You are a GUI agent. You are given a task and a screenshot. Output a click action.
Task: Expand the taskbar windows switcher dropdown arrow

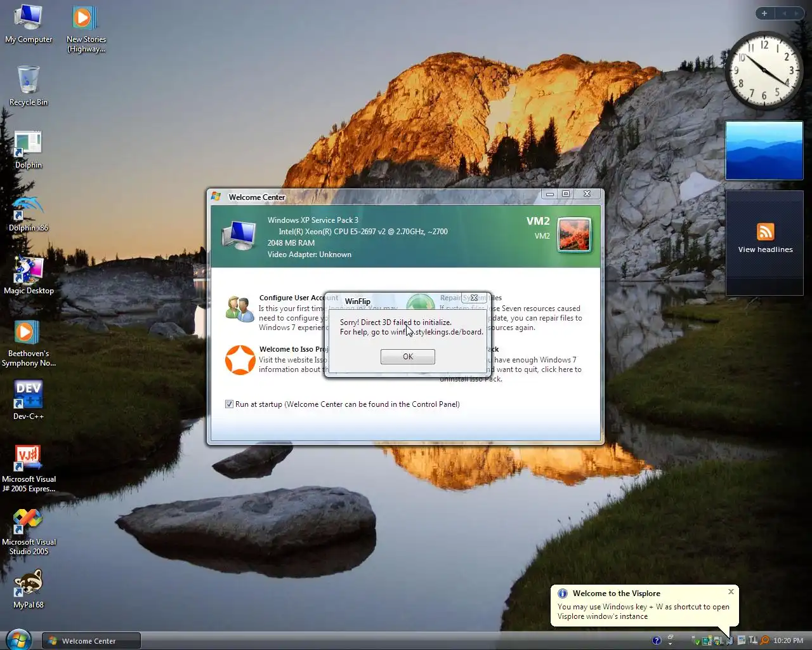(x=670, y=644)
